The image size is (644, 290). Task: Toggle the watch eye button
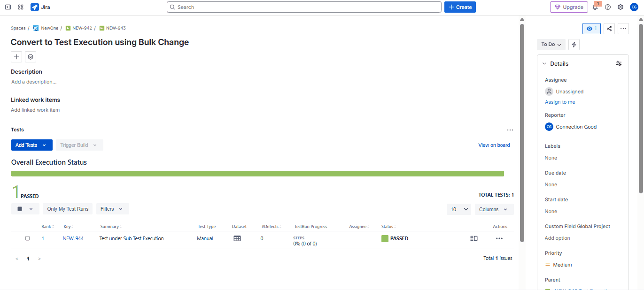591,29
